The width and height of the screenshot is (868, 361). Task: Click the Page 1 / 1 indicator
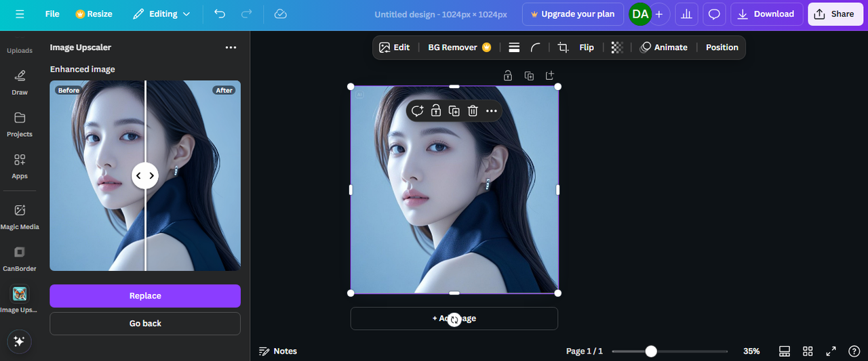click(x=585, y=351)
